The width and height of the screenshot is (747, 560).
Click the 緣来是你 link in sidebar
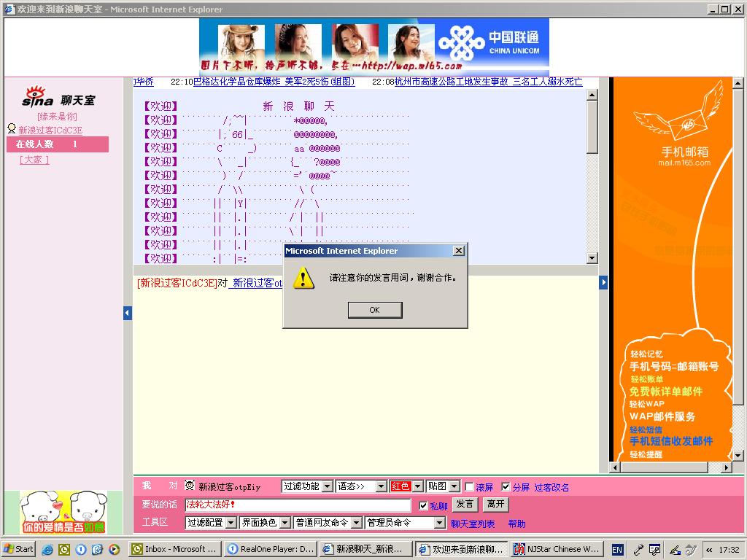tap(57, 116)
